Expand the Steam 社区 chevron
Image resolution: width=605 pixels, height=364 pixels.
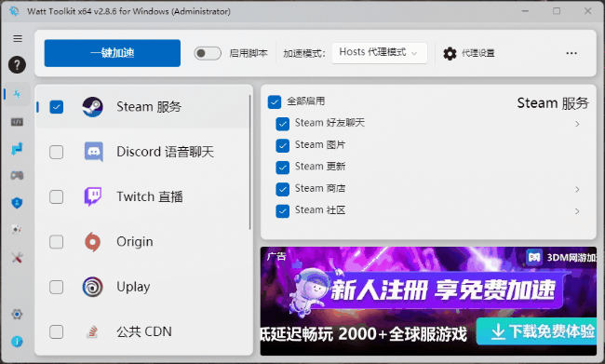577,211
